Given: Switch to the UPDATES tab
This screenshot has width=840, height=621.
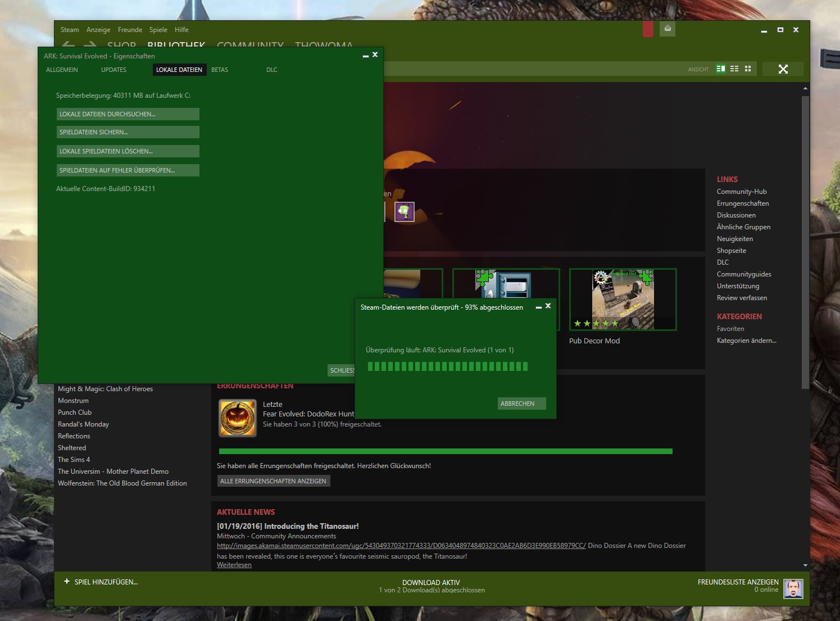Looking at the screenshot, I should tap(113, 70).
